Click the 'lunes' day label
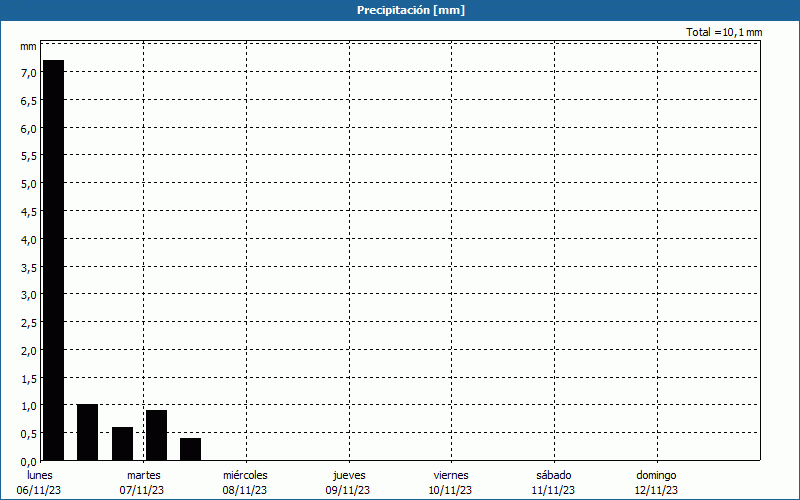Screen dimensions: 800x500 click(40, 475)
